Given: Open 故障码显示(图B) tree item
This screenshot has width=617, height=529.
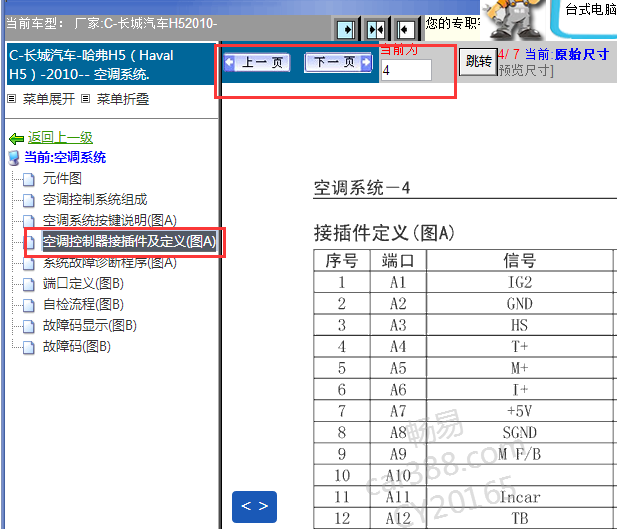Looking at the screenshot, I should (x=90, y=326).
